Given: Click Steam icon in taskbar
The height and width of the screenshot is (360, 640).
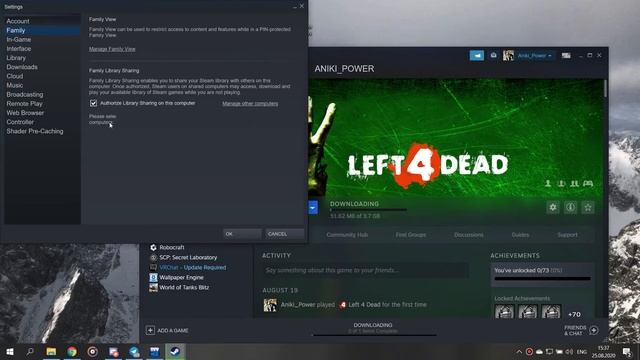Looking at the screenshot, I should tap(175, 351).
